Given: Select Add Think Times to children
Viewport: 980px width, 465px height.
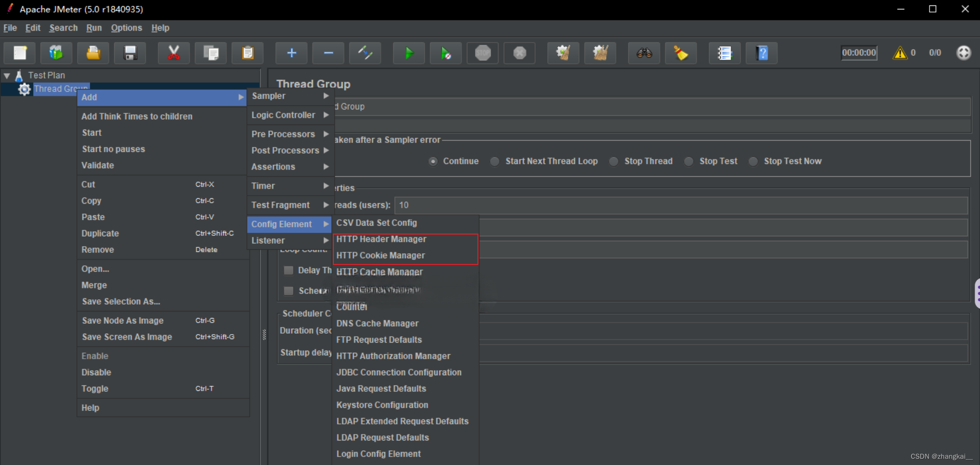Looking at the screenshot, I should pos(163,116).
